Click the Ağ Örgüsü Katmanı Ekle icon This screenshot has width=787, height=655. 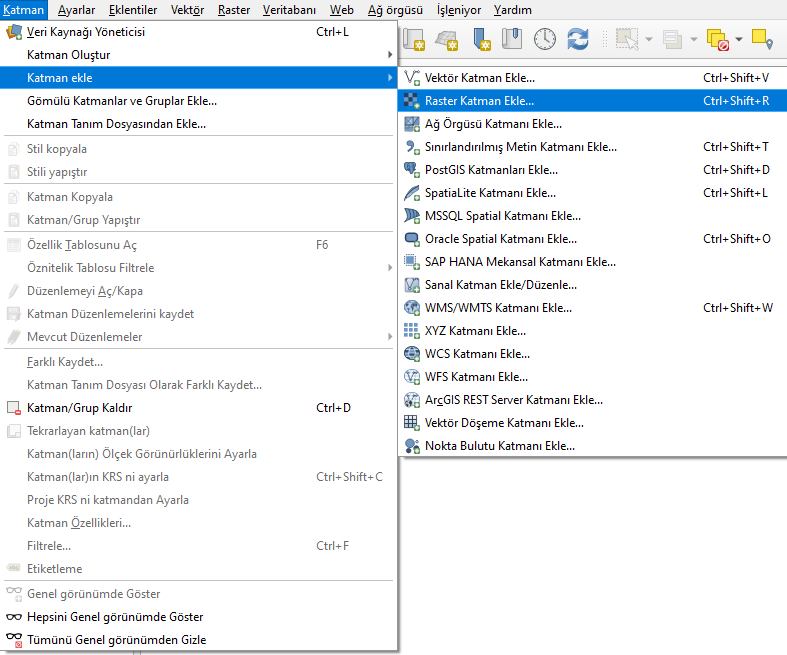pos(412,124)
